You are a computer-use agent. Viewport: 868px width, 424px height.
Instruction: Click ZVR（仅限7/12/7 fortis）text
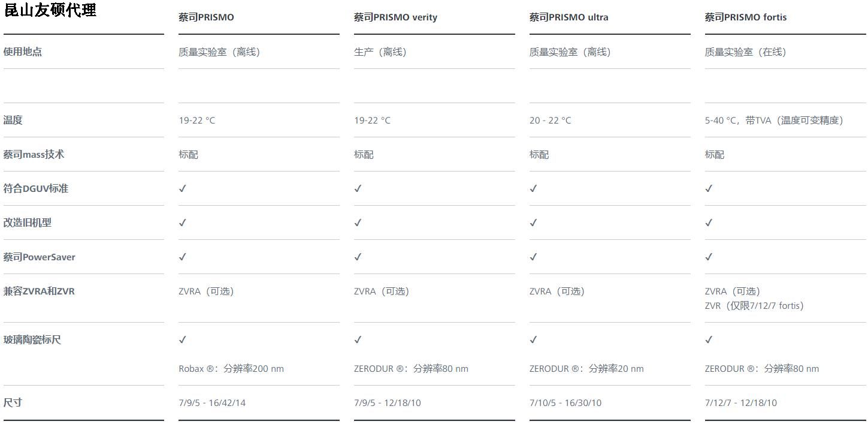click(x=754, y=306)
